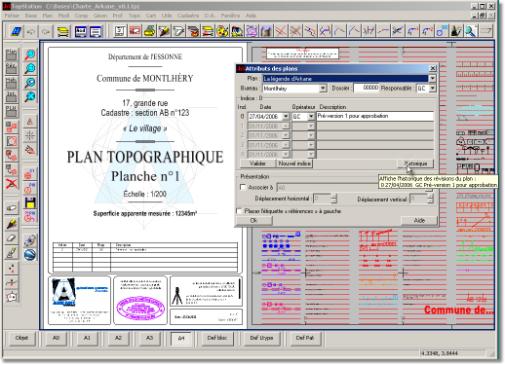Toggle the Associer à checkbox
The image size is (505, 365).
point(243,187)
